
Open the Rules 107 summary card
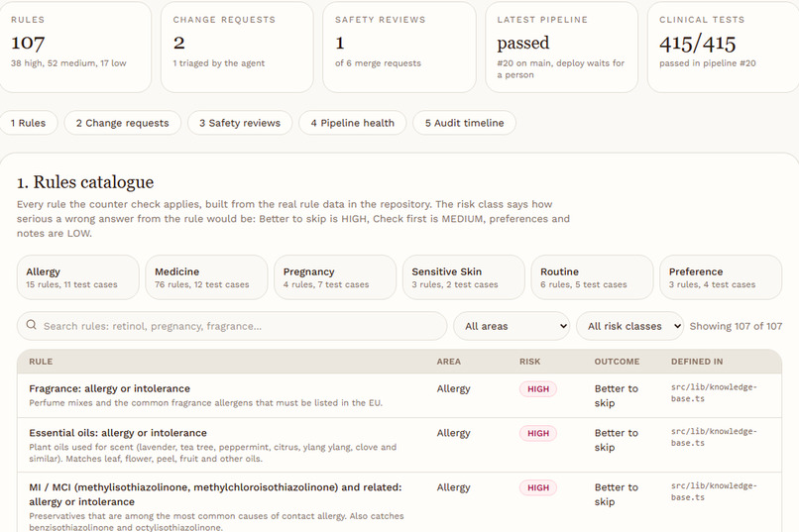pos(75,47)
